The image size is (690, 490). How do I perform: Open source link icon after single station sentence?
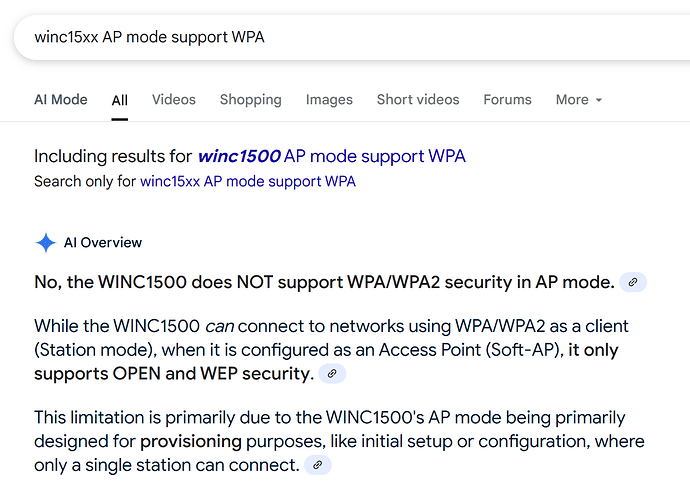(317, 465)
